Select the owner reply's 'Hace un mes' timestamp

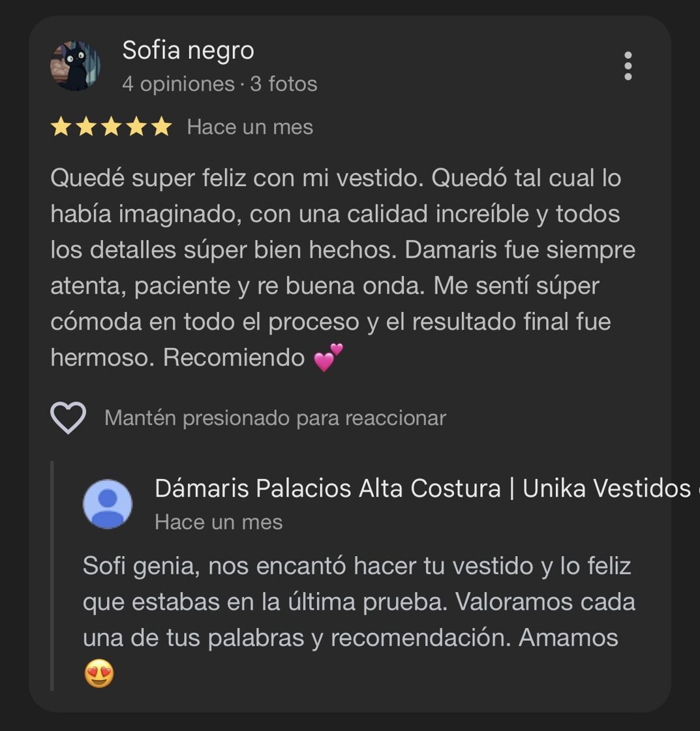pyautogui.click(x=219, y=522)
